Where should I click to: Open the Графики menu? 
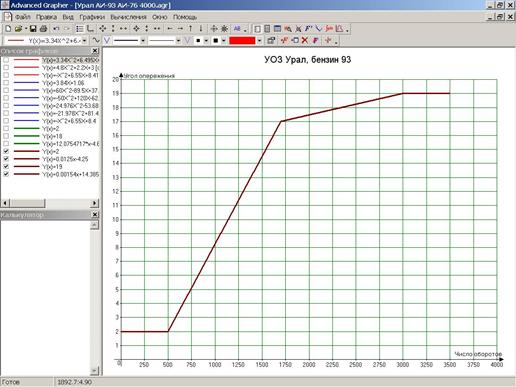92,17
